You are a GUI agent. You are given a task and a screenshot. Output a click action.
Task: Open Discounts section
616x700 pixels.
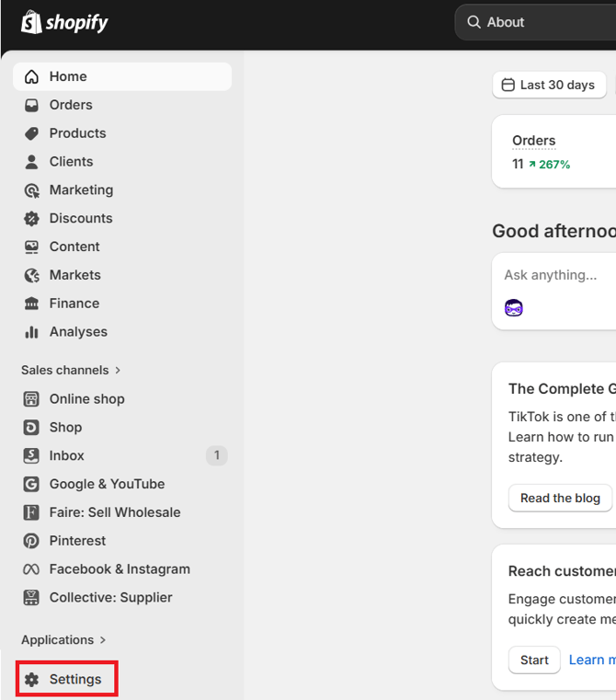(x=122, y=218)
